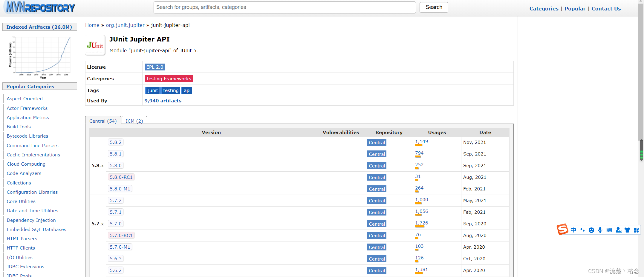Click the api tag
The image size is (644, 277).
tap(187, 90)
